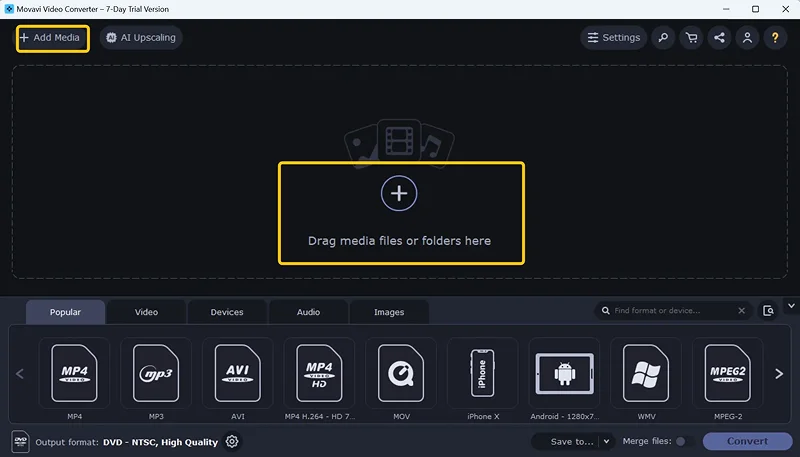Open AI Upscaling feature

pyautogui.click(x=141, y=38)
